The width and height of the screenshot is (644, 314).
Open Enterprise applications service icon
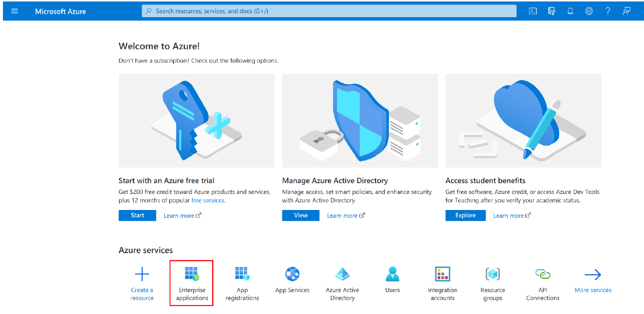192,274
